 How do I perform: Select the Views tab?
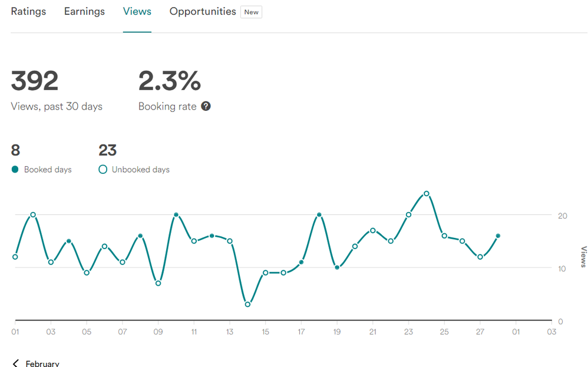tap(137, 12)
